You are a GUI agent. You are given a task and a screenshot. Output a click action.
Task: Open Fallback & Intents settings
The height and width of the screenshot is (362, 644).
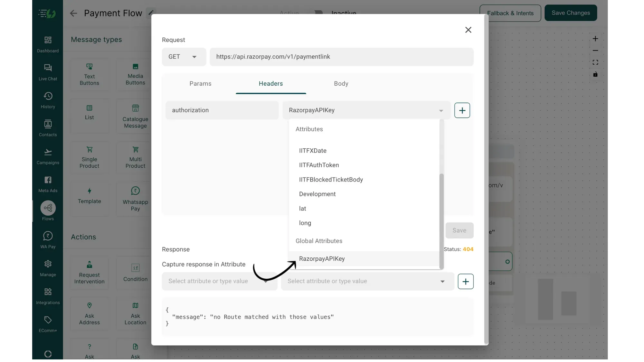(510, 13)
